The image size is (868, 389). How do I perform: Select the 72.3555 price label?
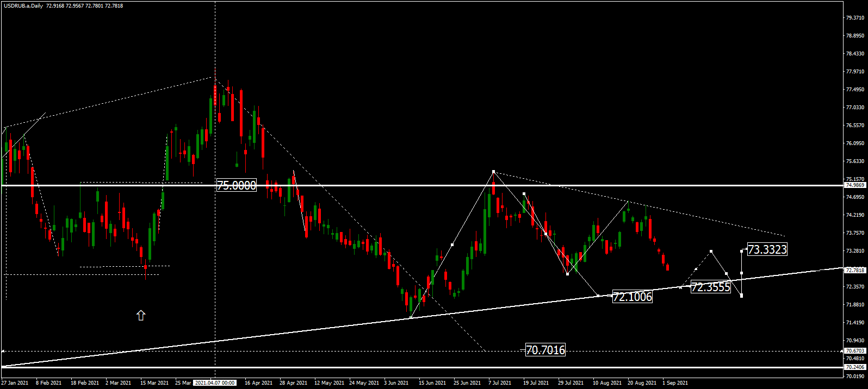(x=710, y=287)
